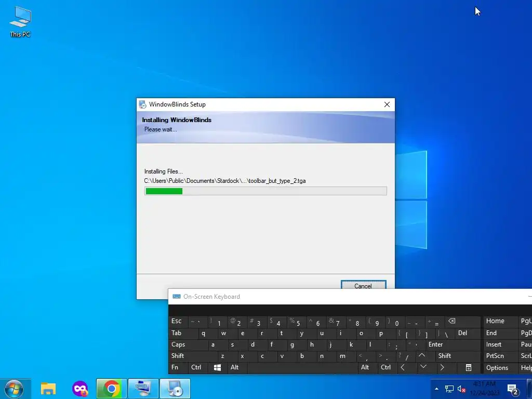Switch to Google Chrome on the taskbar
The image size is (532, 399).
pos(111,389)
